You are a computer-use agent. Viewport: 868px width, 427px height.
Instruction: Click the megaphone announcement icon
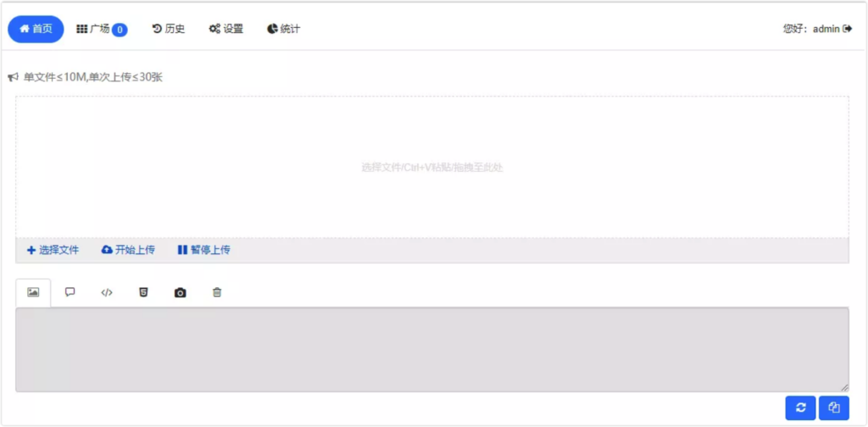(14, 77)
